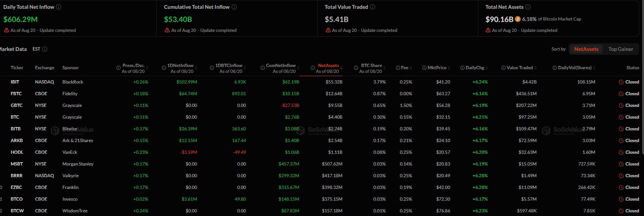Click info icon beside Total Value Traded
644x216 pixels.
click(372, 7)
